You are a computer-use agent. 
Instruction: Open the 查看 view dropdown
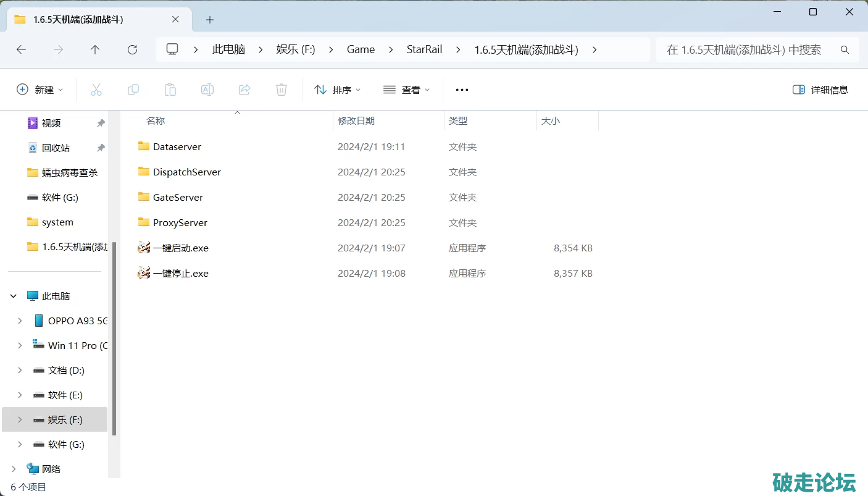tap(406, 90)
